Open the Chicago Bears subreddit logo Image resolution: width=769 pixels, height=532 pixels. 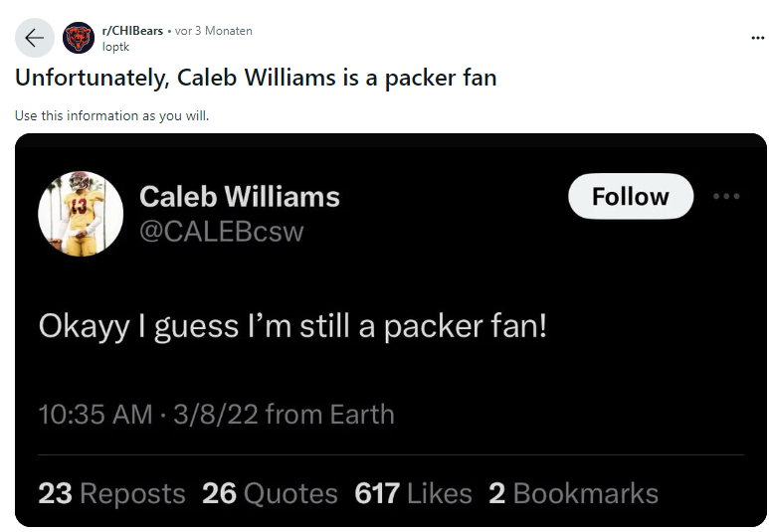coord(79,39)
